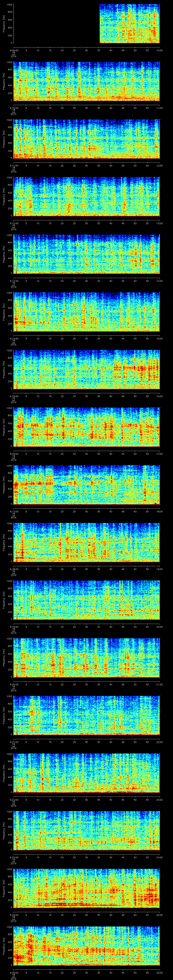
Task: Select the spectrogram beginning at 6:23:00
Action: [87, 831]
